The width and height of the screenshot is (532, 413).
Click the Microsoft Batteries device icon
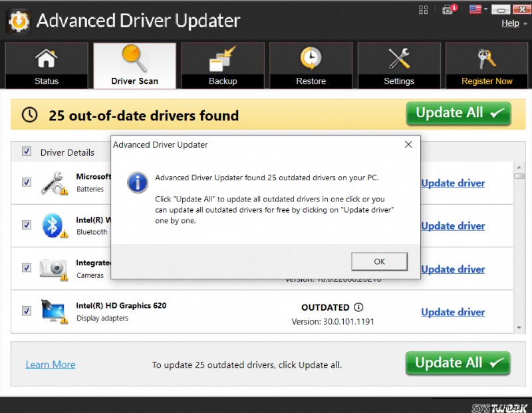pos(53,182)
